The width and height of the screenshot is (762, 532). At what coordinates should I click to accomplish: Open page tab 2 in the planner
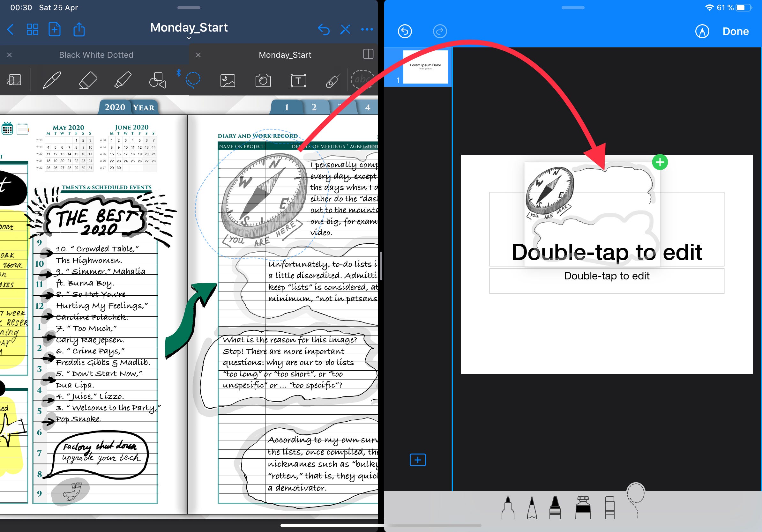(313, 107)
